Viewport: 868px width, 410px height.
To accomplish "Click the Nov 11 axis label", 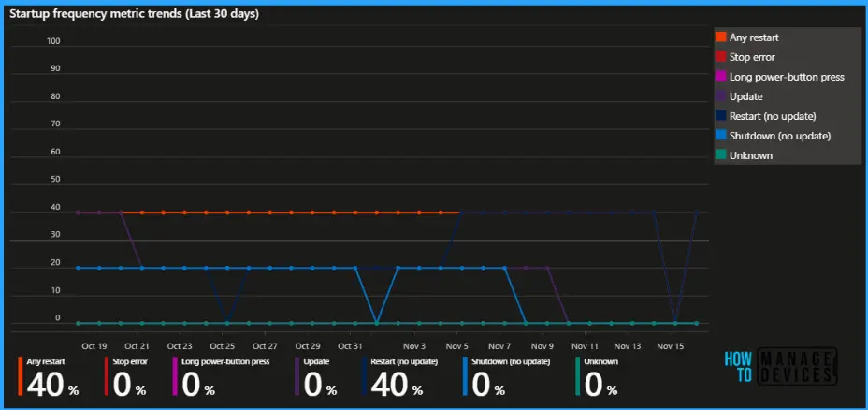I will [x=586, y=346].
